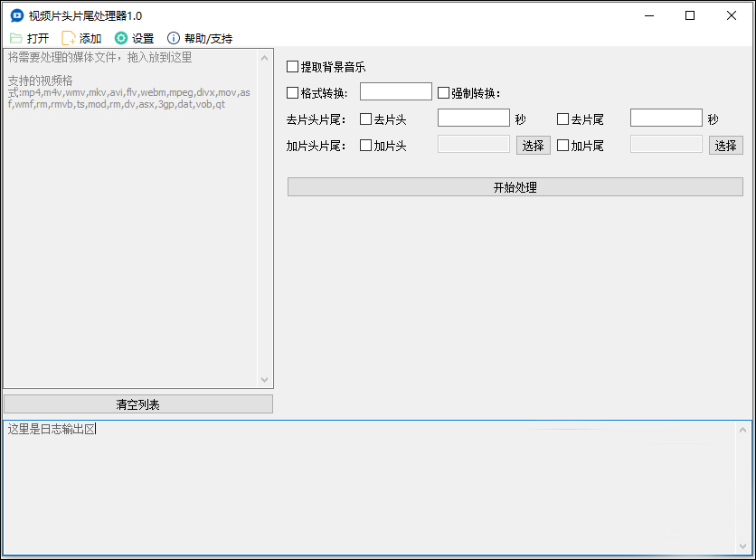756x560 pixels.
Task: Click the green folder icon for 打开
Action: point(16,38)
